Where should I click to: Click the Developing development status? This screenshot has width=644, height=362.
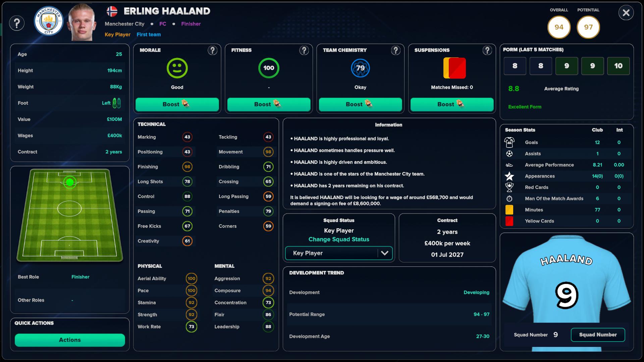[x=476, y=293]
